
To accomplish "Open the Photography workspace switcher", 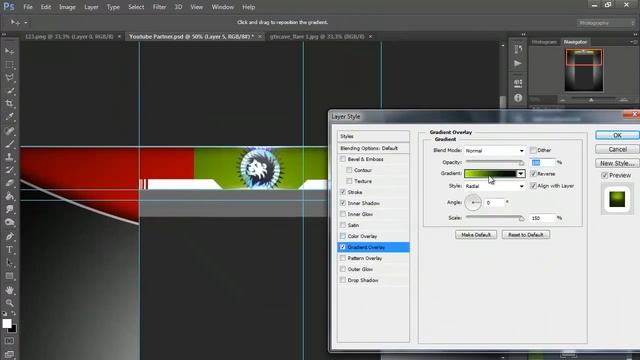I will point(606,23).
